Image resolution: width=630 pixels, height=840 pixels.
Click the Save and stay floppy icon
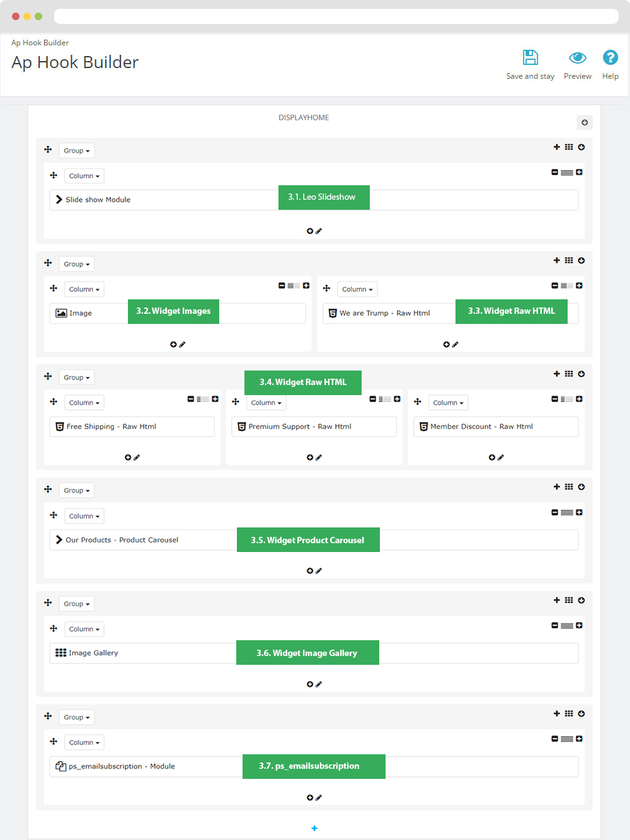[x=530, y=57]
